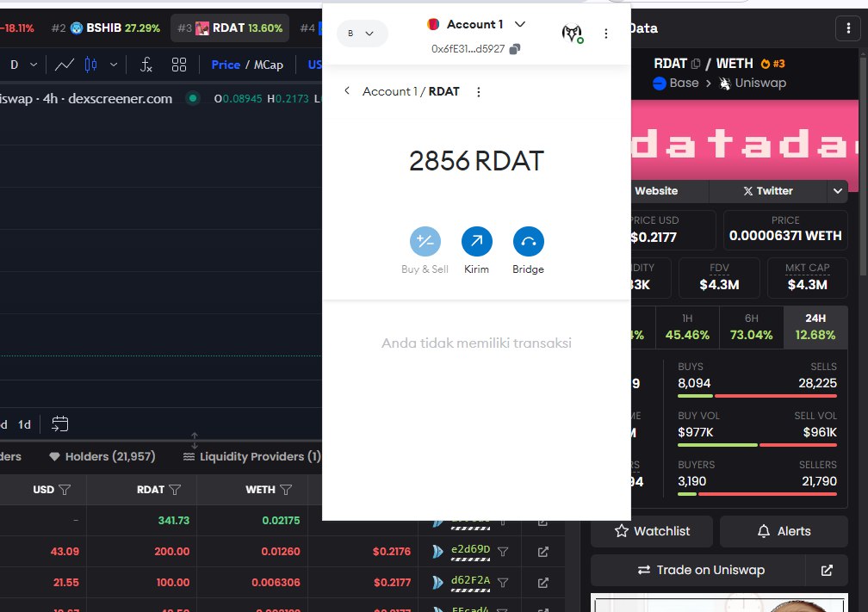
Task: Filter by maker e2d69D
Action: coord(503,552)
